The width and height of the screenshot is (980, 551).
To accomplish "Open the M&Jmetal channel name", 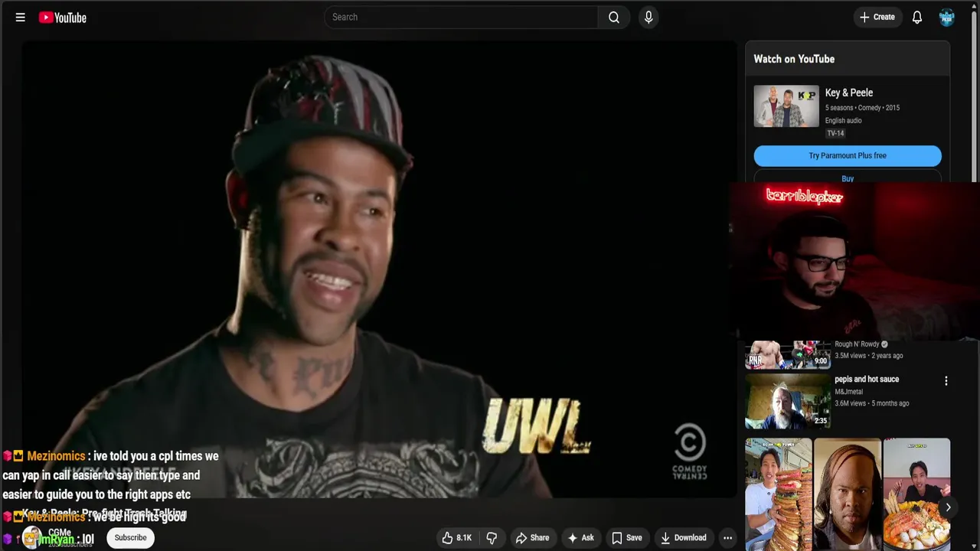I will pyautogui.click(x=848, y=392).
